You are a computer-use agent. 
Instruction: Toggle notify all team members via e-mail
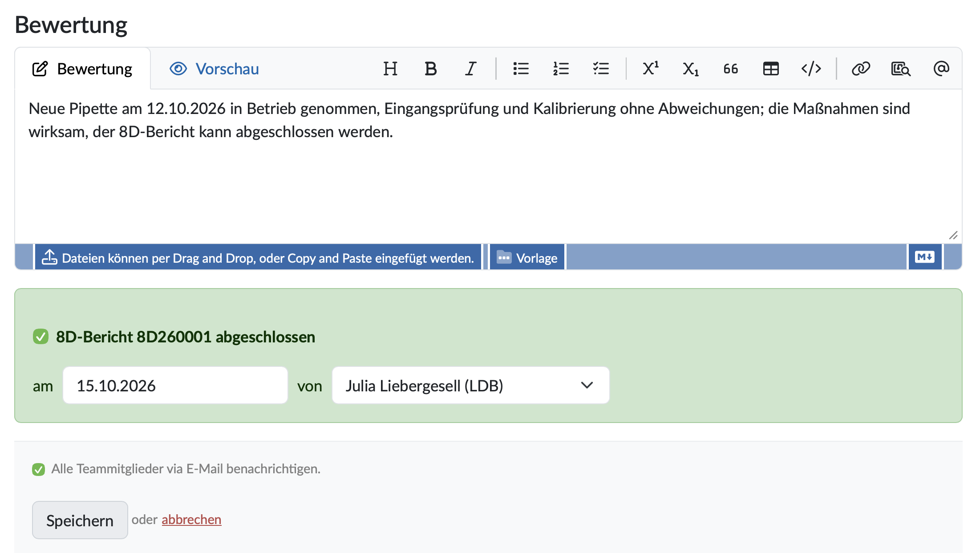pos(39,469)
